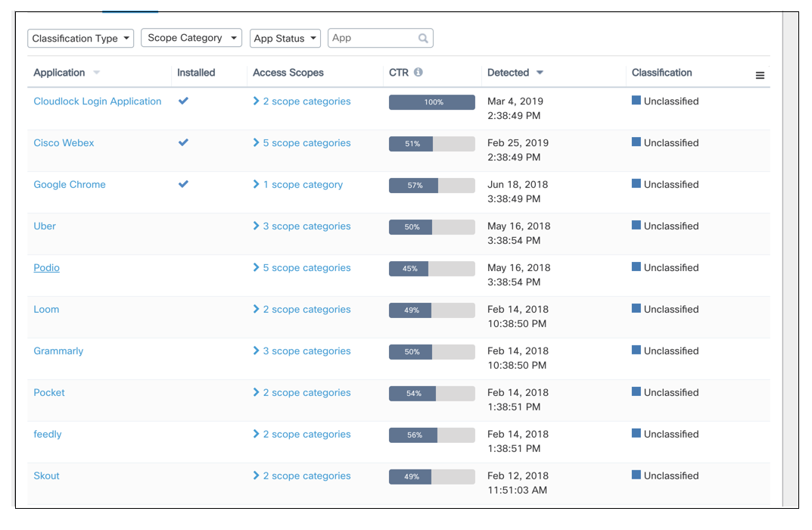Click the 56% CTR bar for feedly
The width and height of the screenshot is (812, 530).
432,435
